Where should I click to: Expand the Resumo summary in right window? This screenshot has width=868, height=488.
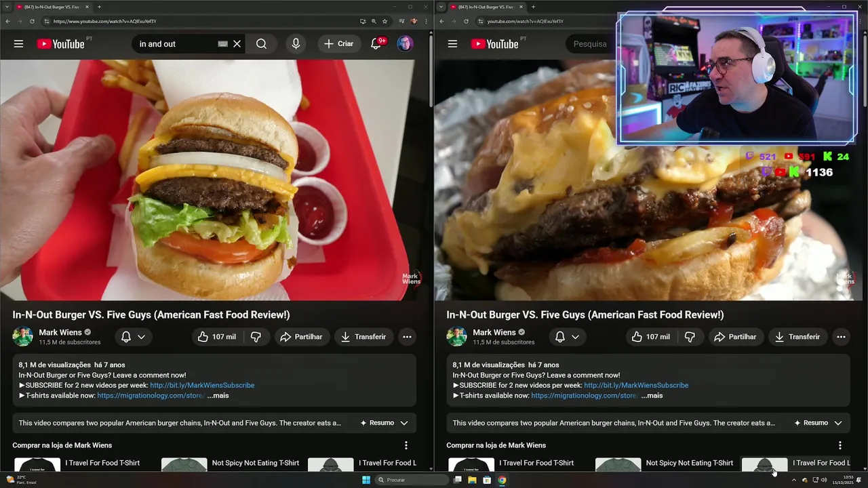(x=818, y=423)
